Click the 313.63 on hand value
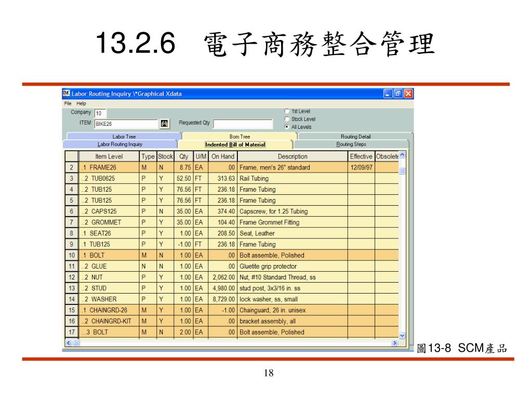This screenshot has height=399, width=532. pyautogui.click(x=223, y=179)
